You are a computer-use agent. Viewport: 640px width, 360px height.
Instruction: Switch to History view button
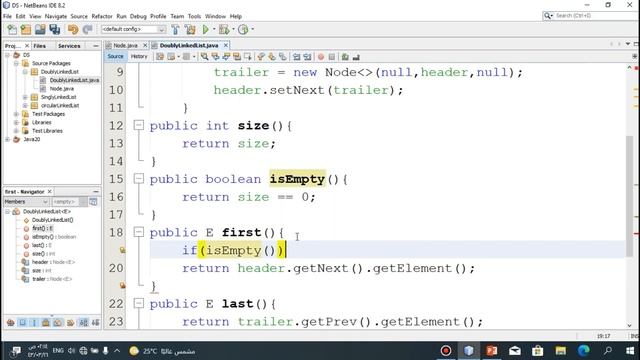point(139,56)
